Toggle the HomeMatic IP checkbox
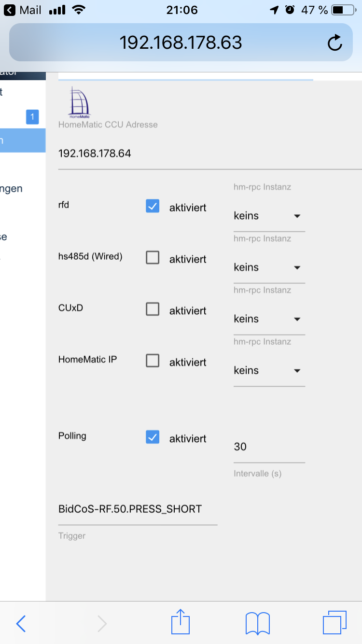 pyautogui.click(x=153, y=361)
